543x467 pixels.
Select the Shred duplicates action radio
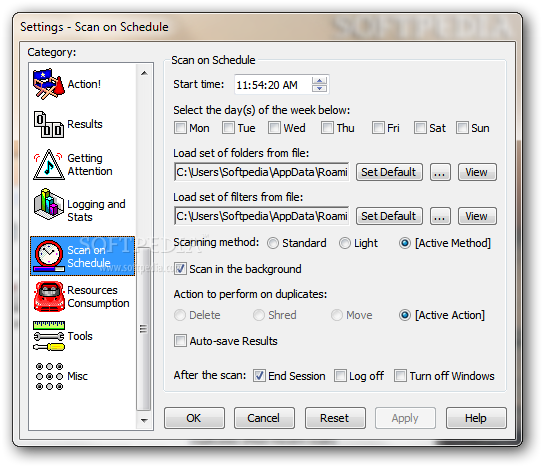tap(259, 315)
